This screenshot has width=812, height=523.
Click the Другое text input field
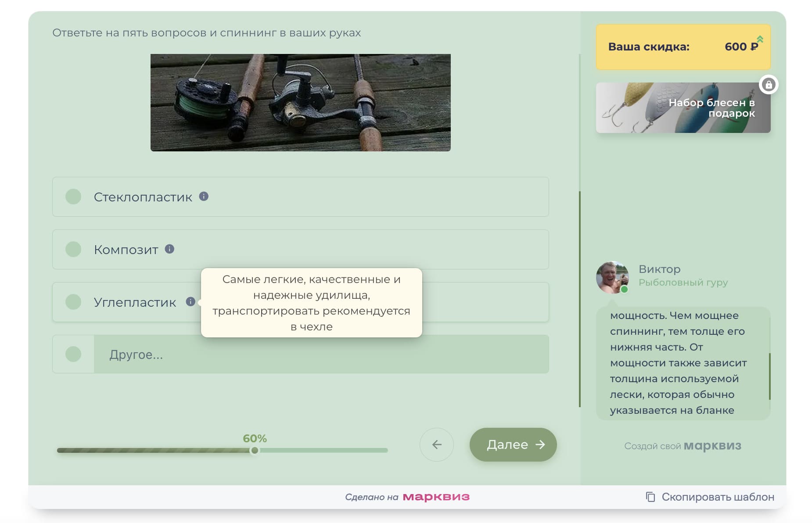(x=320, y=354)
